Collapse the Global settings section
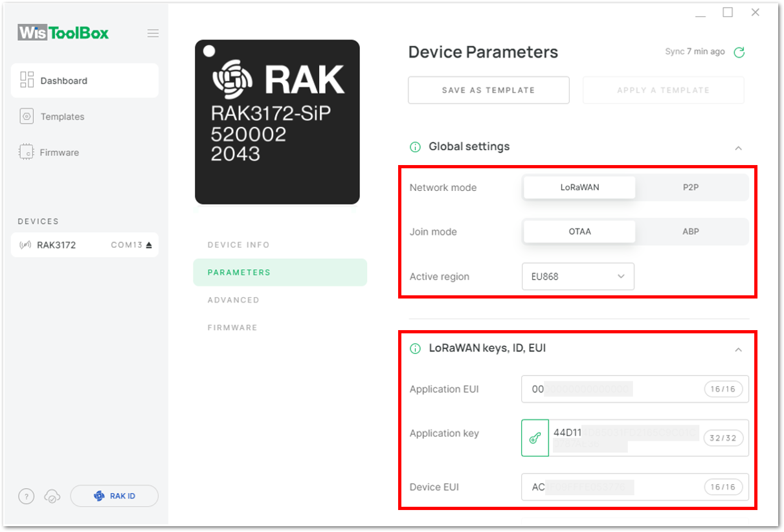The width and height of the screenshot is (784, 532). 738,148
